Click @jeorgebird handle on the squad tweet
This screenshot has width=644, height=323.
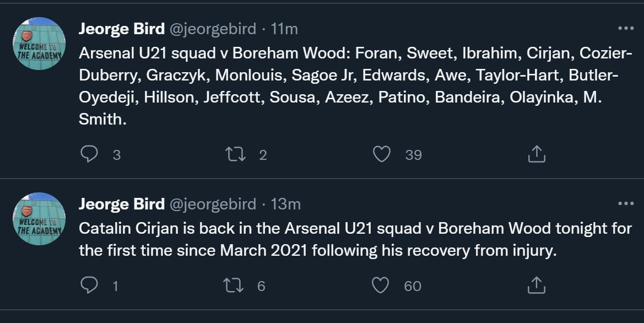pos(212,29)
